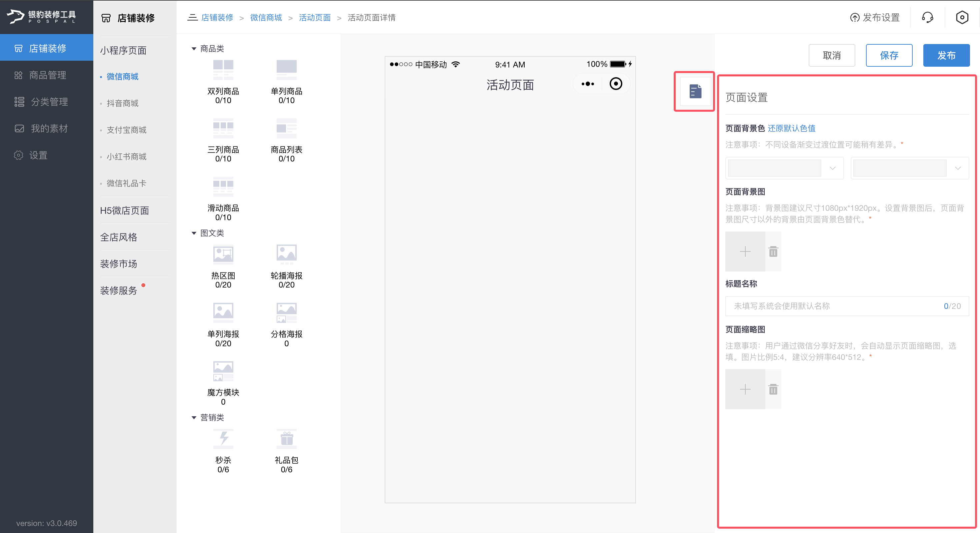
Task: Upload a page thumbnail image
Action: [745, 389]
